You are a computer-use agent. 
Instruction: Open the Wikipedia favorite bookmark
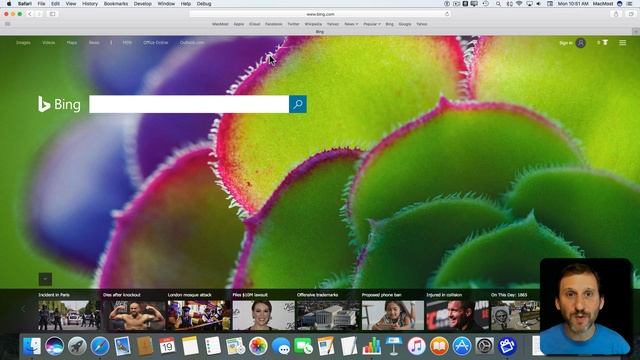[313, 24]
